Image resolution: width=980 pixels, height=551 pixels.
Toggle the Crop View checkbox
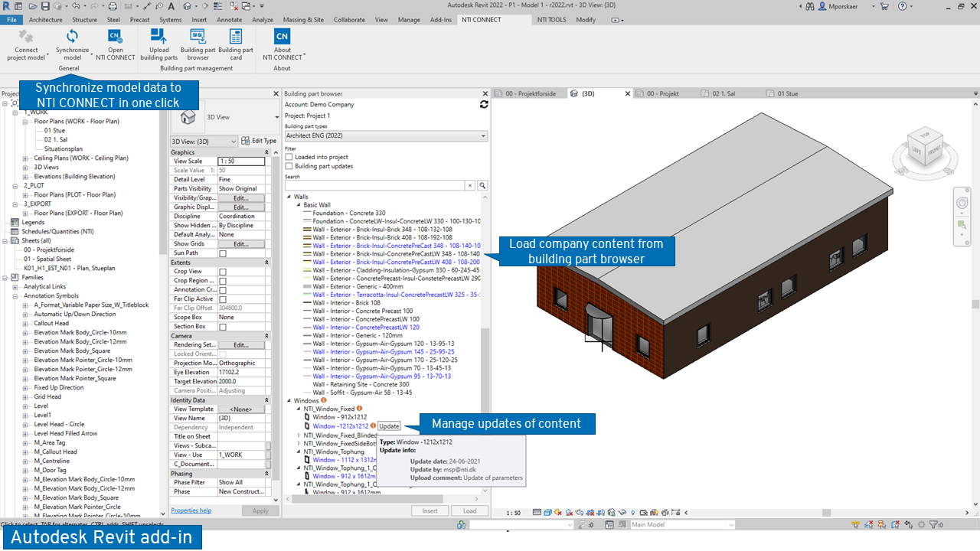pos(223,272)
